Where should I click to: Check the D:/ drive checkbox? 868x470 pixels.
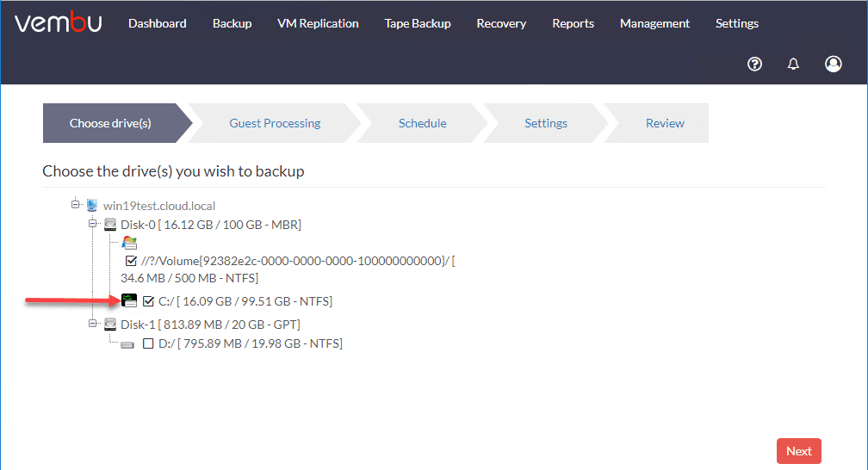148,343
